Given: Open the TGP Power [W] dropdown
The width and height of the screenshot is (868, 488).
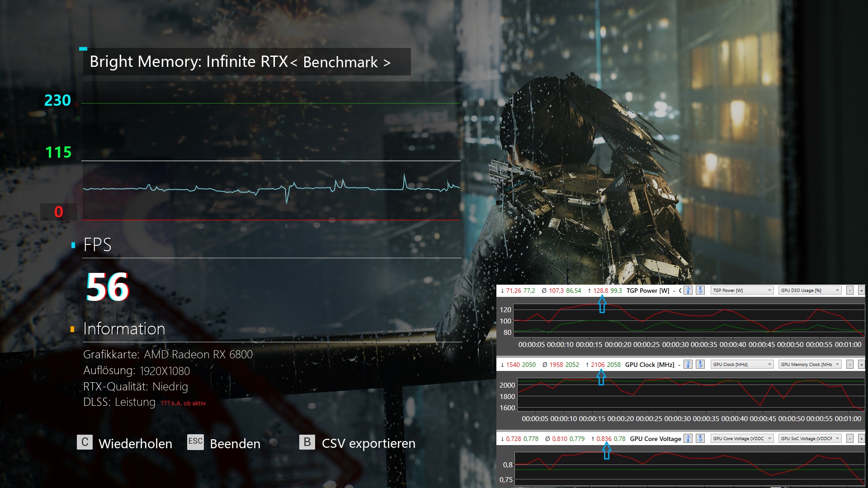Looking at the screenshot, I should point(742,291).
